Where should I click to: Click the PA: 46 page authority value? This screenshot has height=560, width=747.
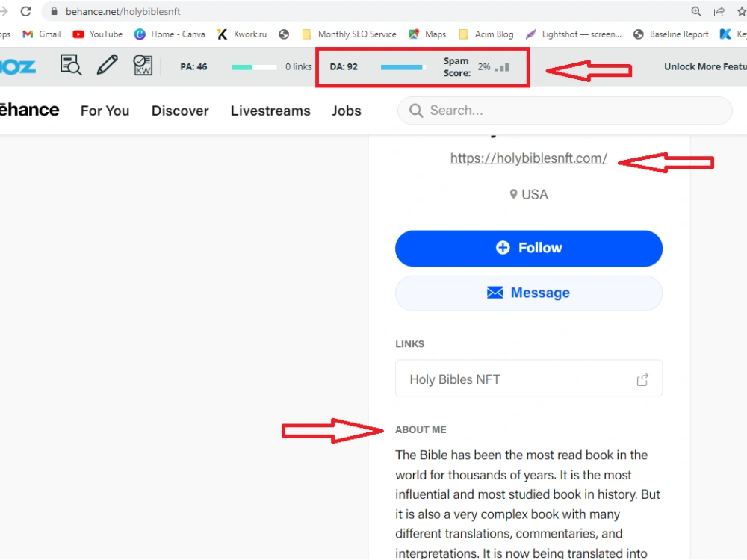click(x=194, y=66)
